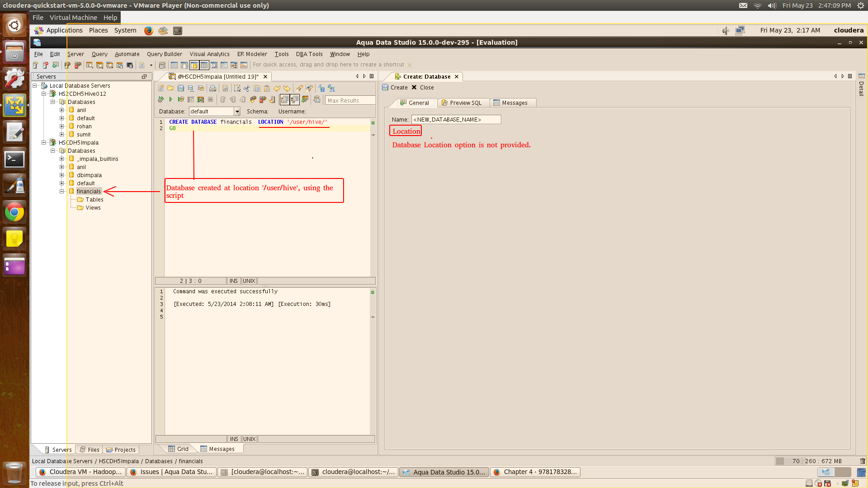868x488 pixels.
Task: Click the Name field with NEW_DATABASE_NAME
Action: click(456, 120)
